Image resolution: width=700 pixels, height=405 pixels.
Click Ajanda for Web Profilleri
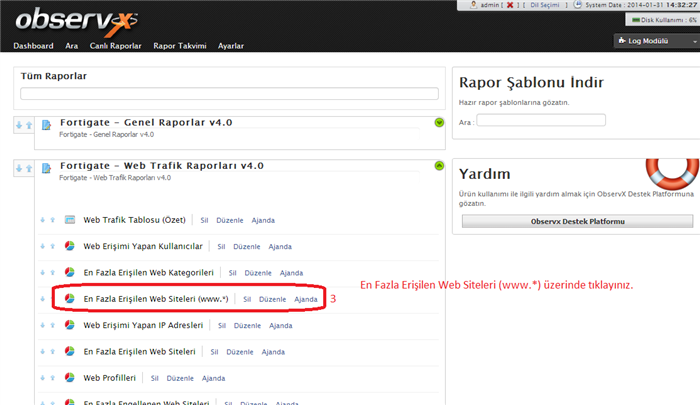click(213, 378)
